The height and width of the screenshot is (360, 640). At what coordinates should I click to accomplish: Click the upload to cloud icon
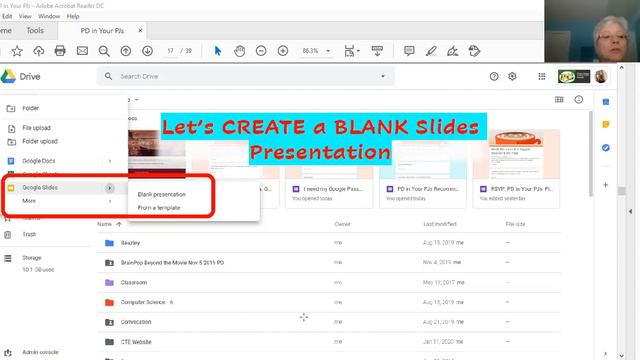click(38, 51)
